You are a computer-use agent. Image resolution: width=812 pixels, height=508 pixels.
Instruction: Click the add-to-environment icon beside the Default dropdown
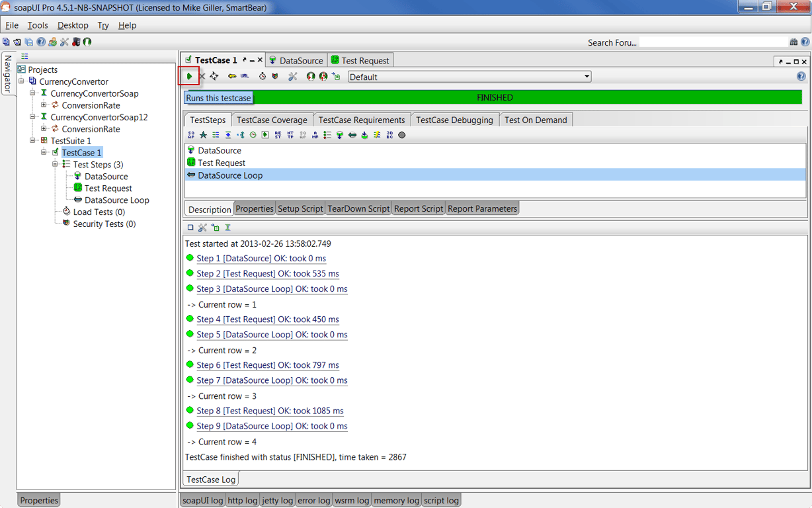click(x=336, y=76)
